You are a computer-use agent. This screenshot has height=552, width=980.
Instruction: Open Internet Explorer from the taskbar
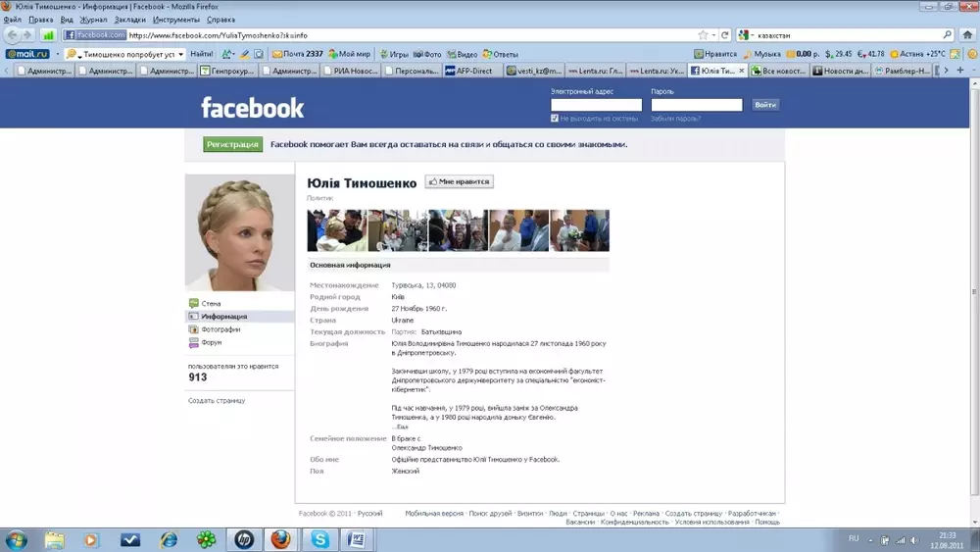pos(169,539)
